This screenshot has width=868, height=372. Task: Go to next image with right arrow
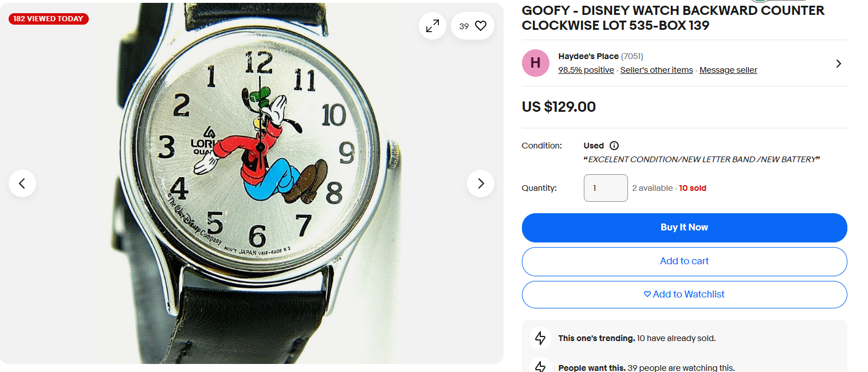tap(481, 183)
